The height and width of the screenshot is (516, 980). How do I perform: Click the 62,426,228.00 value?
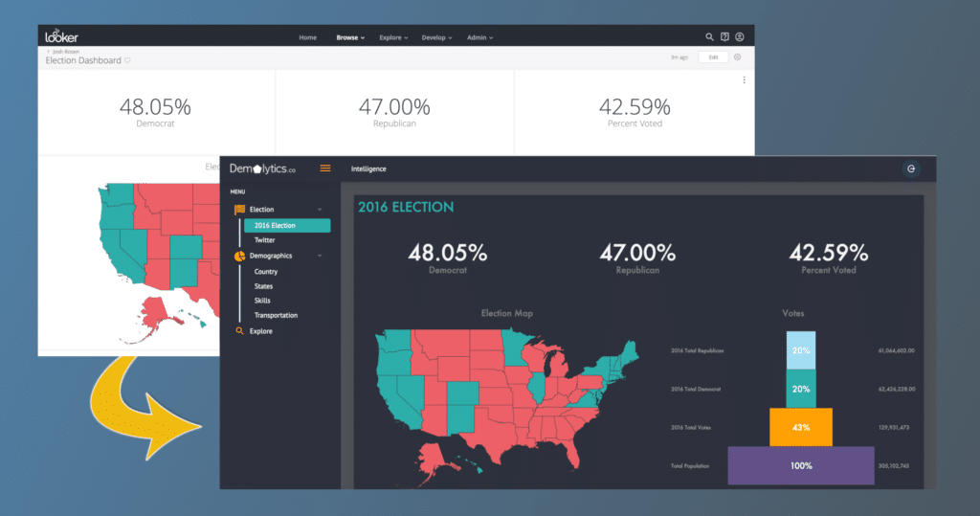point(897,389)
